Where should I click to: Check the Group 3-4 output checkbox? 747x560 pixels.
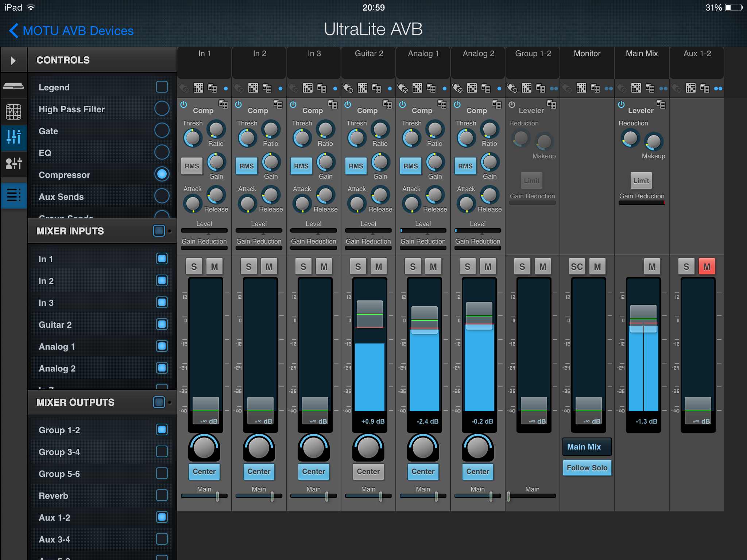click(x=162, y=452)
